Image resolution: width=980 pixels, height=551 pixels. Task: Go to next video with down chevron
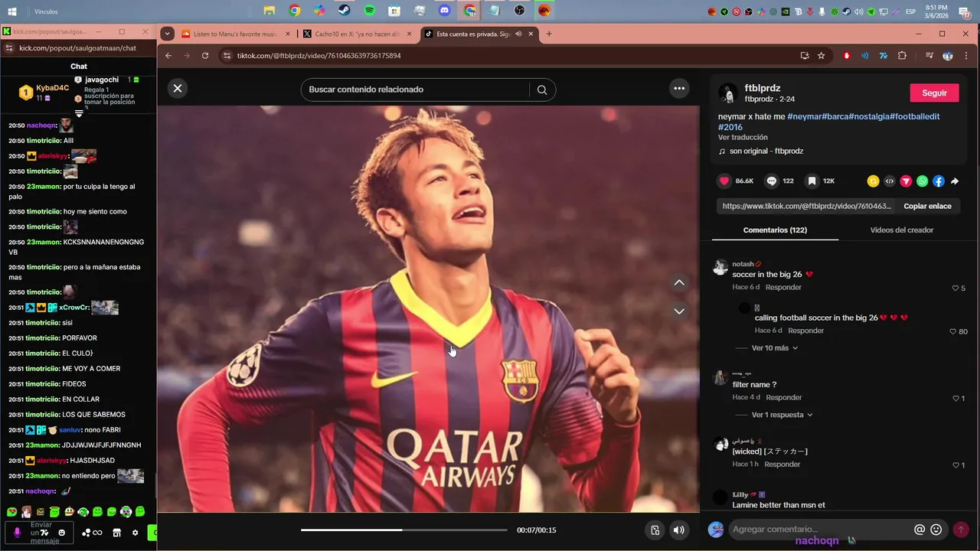coord(679,311)
